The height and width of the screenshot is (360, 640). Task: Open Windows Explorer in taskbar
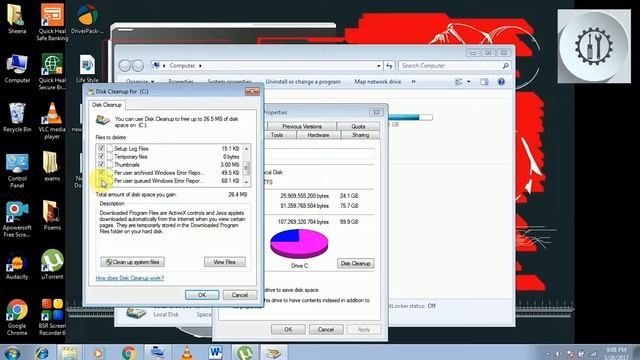pyautogui.click(x=69, y=353)
